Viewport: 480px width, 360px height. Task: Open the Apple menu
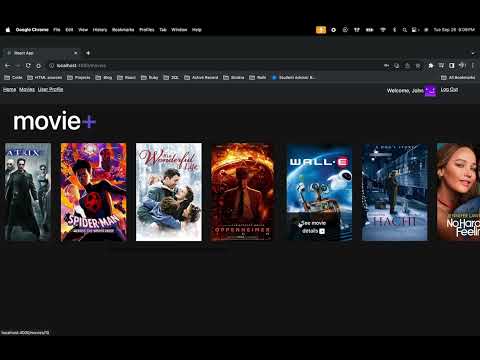pyautogui.click(x=8, y=30)
